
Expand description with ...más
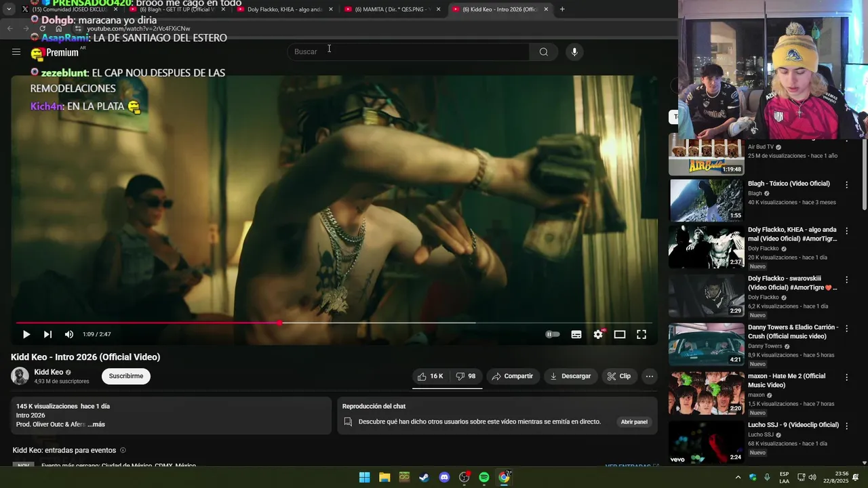point(96,424)
